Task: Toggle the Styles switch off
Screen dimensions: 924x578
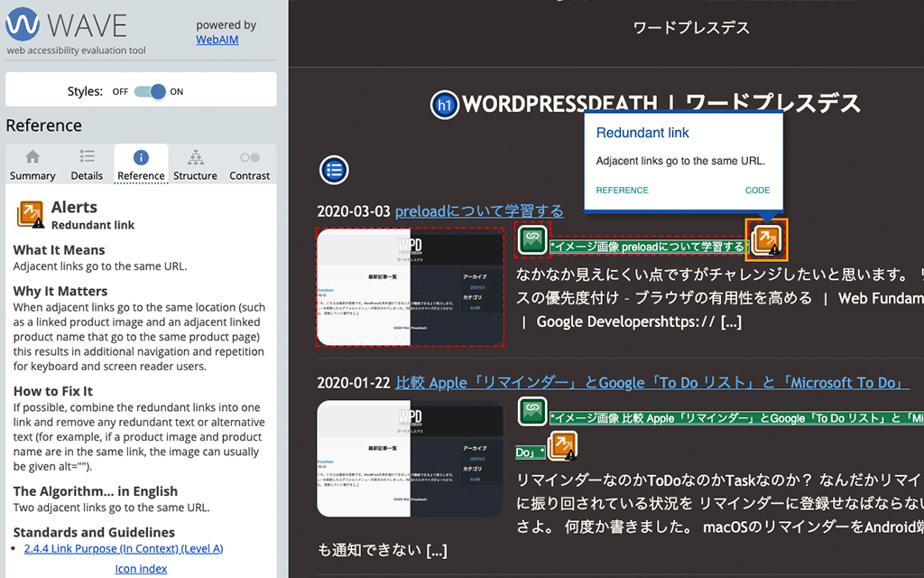Action: [x=151, y=91]
